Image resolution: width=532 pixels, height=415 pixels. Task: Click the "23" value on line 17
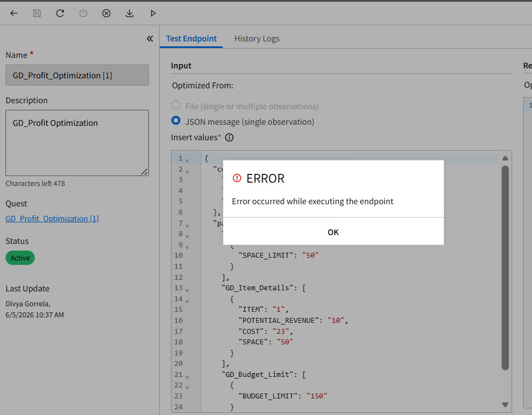click(281, 331)
